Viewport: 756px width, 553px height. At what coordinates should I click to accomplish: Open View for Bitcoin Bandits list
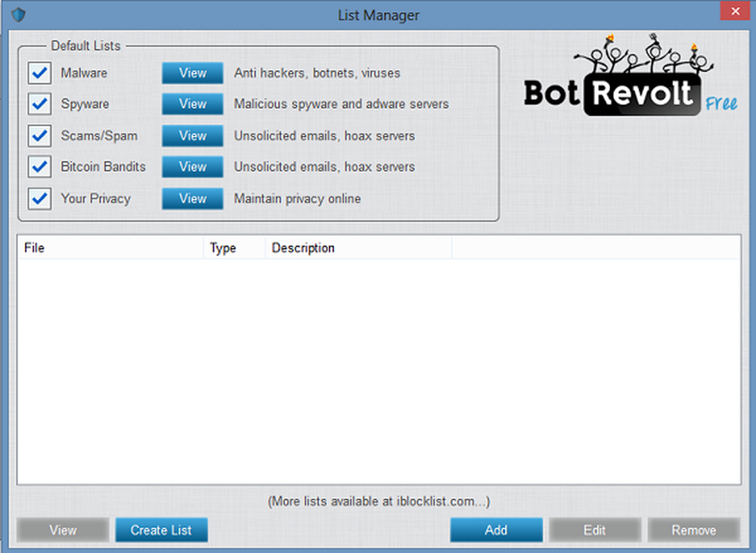coord(193,167)
